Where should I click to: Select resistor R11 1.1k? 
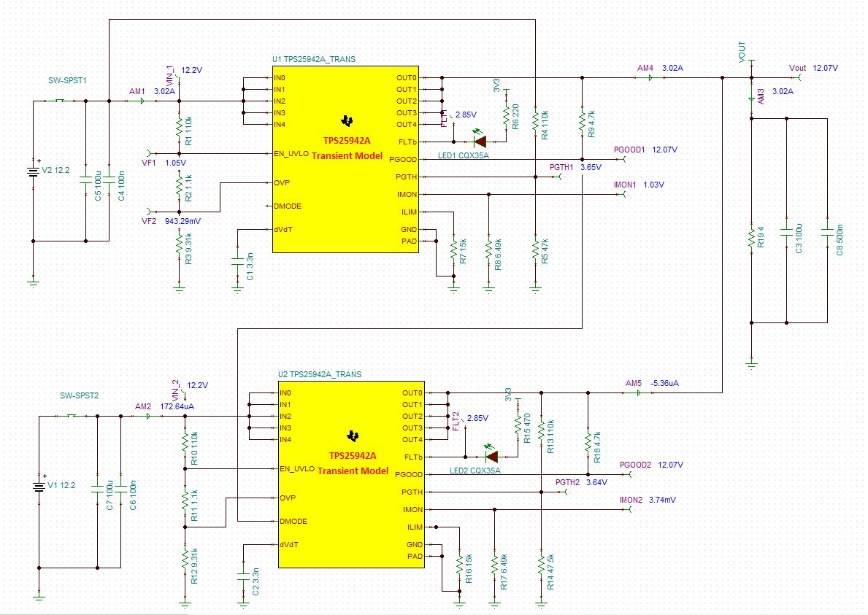tap(185, 501)
